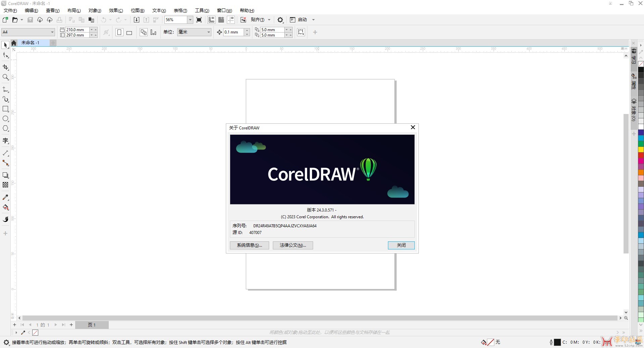Select the Rectangle tool
This screenshot has width=644, height=348.
click(5, 109)
